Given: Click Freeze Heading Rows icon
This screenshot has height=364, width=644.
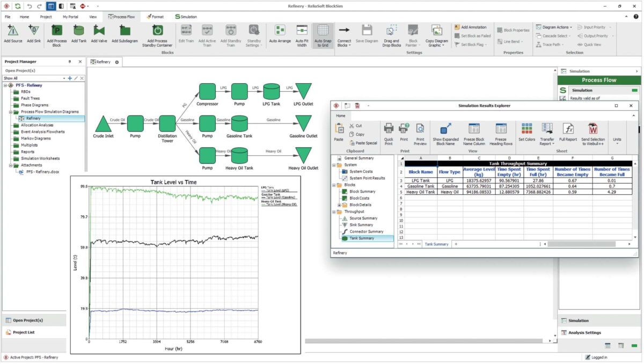Looking at the screenshot, I should click(x=501, y=128).
